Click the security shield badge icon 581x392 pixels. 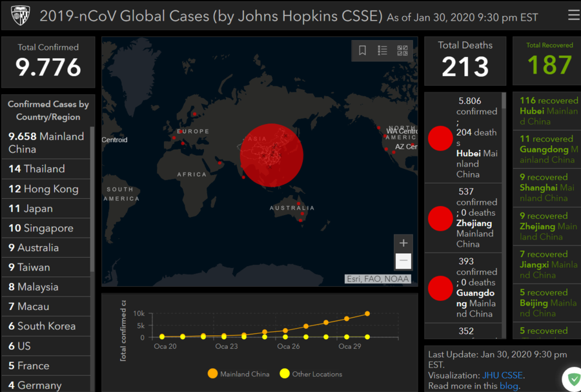tap(574, 379)
